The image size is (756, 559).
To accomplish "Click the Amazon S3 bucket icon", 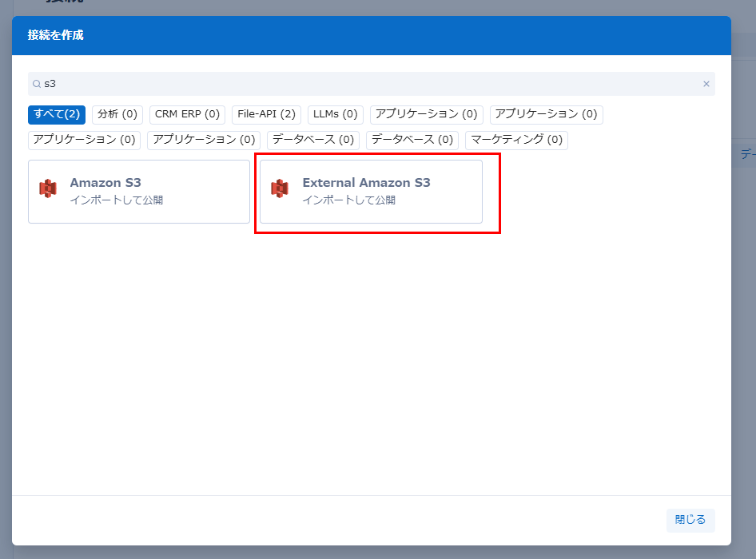I will click(x=48, y=189).
